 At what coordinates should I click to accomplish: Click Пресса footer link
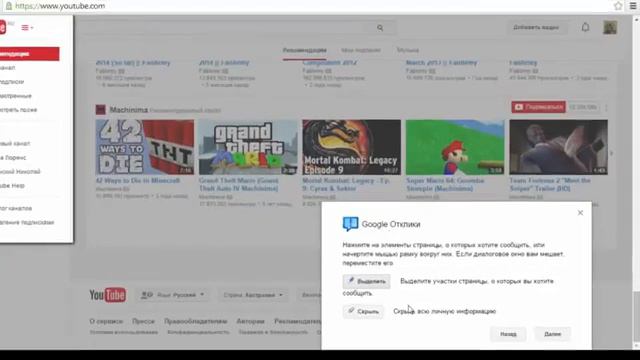tap(143, 321)
